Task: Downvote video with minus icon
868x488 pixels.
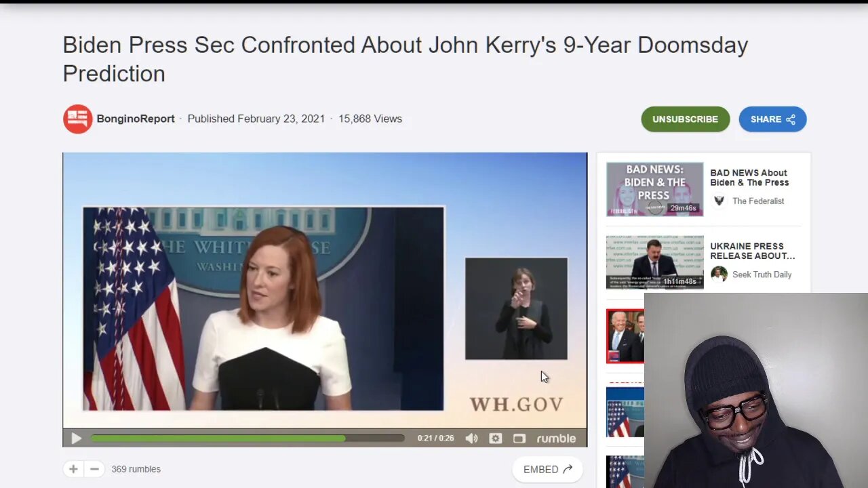Action: coord(94,469)
